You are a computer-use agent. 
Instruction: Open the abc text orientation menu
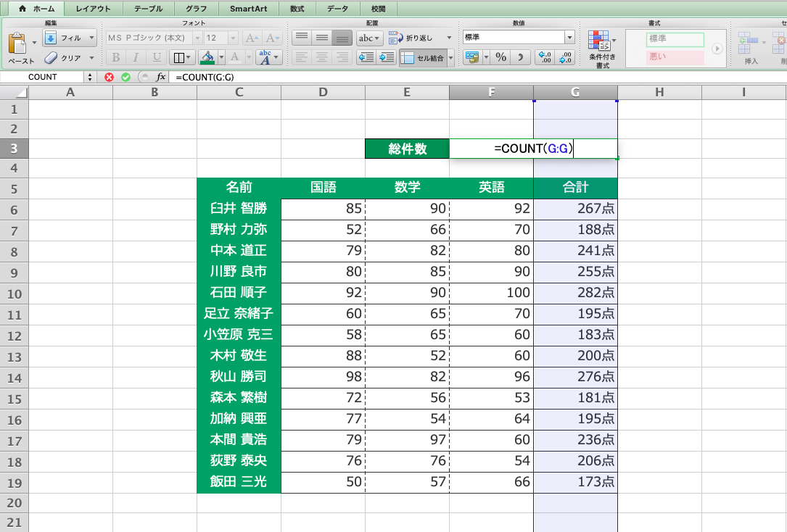369,38
